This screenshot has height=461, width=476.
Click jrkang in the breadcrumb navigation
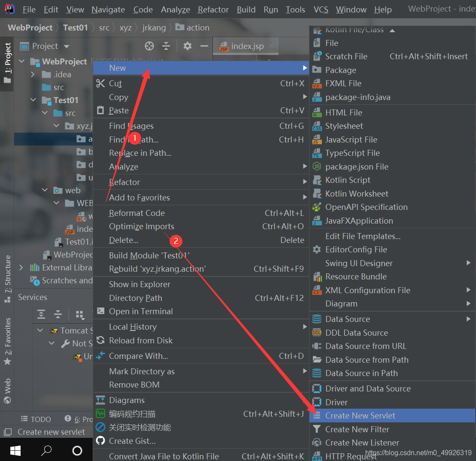click(154, 27)
